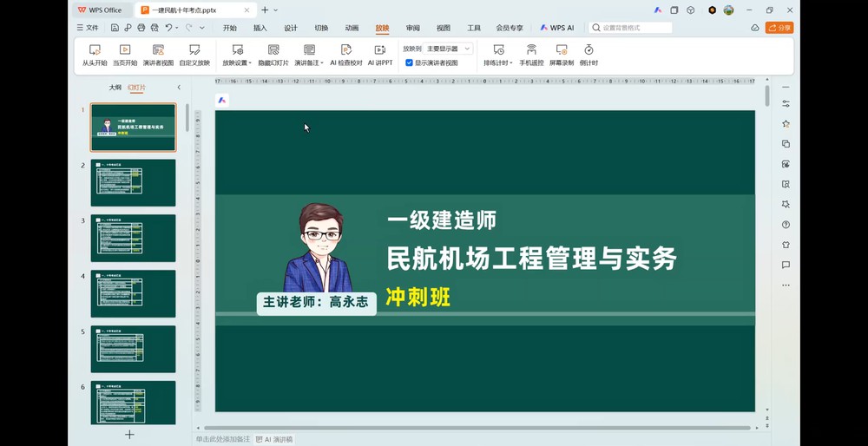Toggle the show presenter view checkbox
Image resolution: width=868 pixels, height=446 pixels.
pyautogui.click(x=409, y=63)
